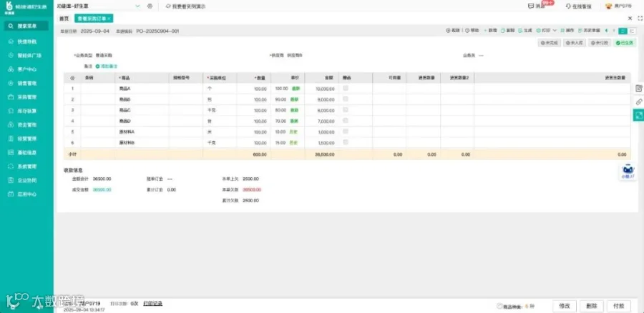Image resolution: width=644 pixels, height=313 pixels.
Task: Click the teal expand icon at right edge
Action: pos(639,116)
